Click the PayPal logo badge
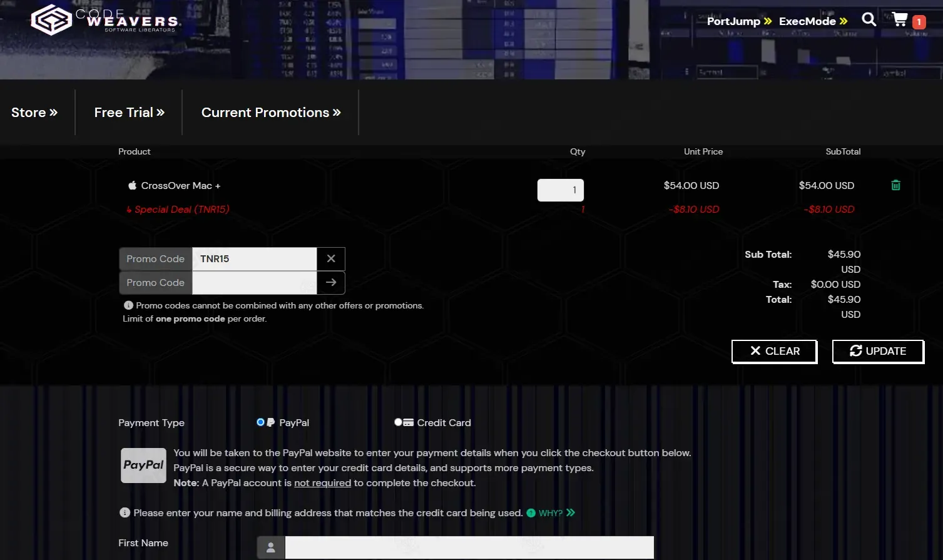This screenshot has width=943, height=560. [x=144, y=466]
